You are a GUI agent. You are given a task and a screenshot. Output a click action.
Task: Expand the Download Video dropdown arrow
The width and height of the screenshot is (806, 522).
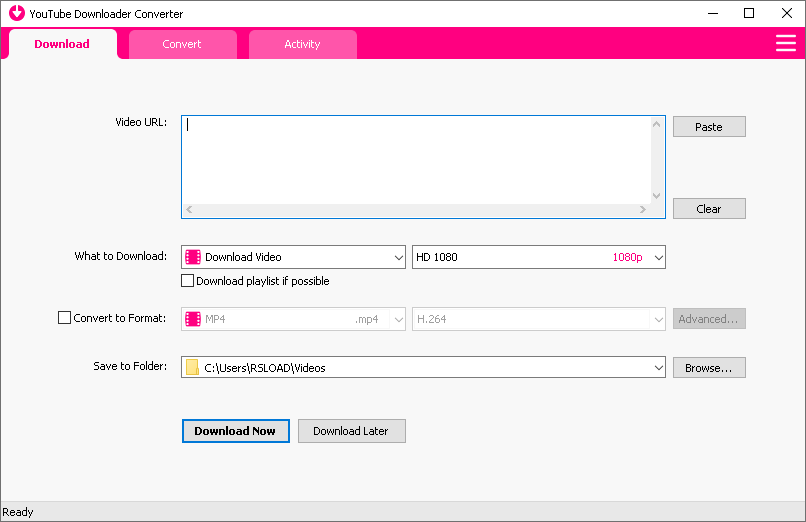coord(398,257)
